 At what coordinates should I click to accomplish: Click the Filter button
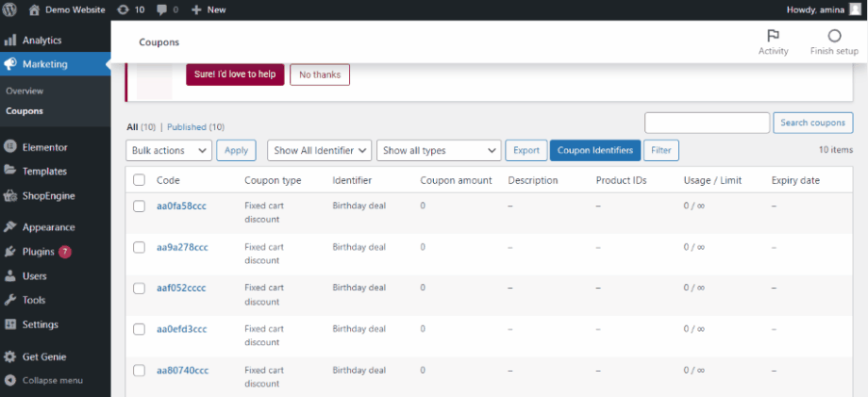tap(661, 150)
